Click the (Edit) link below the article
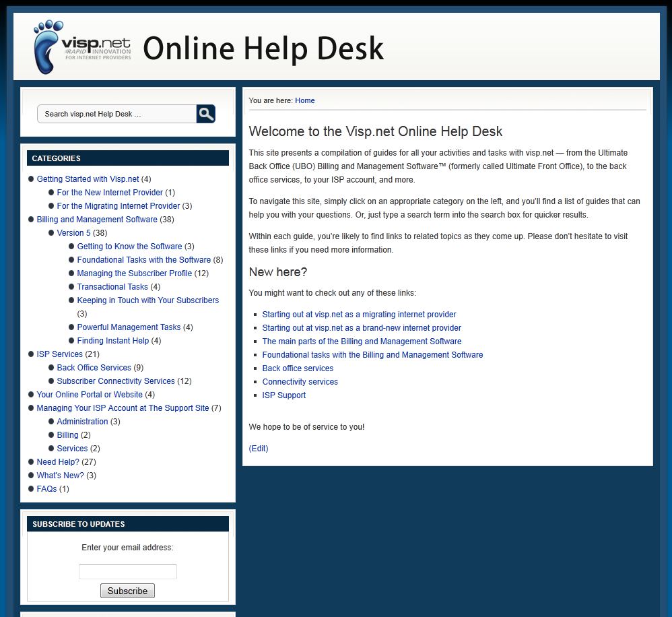This screenshot has height=617, width=672. click(x=259, y=449)
